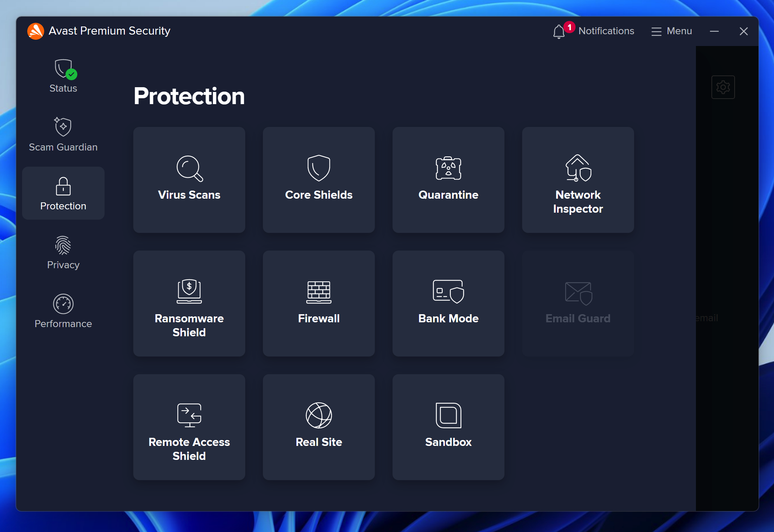
Task: Open the Firewall tile
Action: (319, 304)
